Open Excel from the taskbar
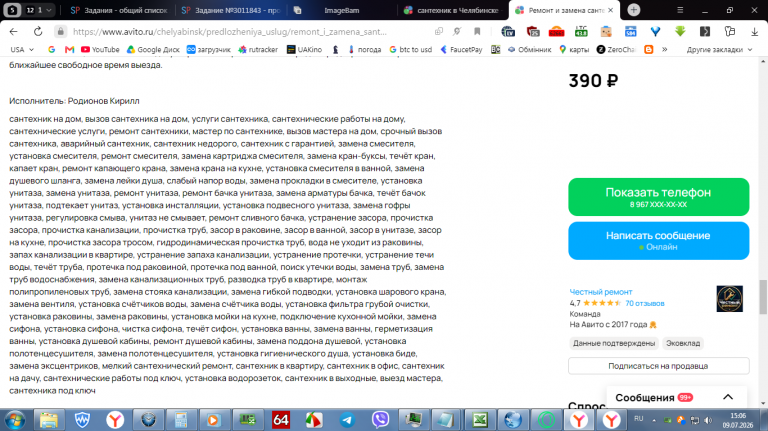Viewport: 768px width, 431px height. [x=480, y=420]
